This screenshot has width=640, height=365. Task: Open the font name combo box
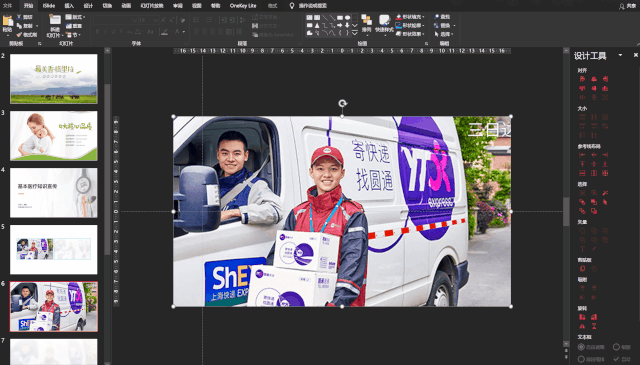click(x=116, y=20)
